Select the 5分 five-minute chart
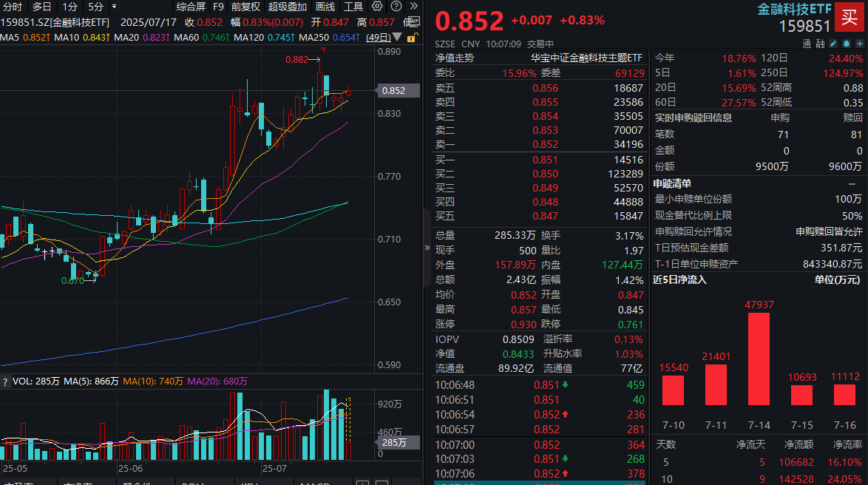 (96, 7)
